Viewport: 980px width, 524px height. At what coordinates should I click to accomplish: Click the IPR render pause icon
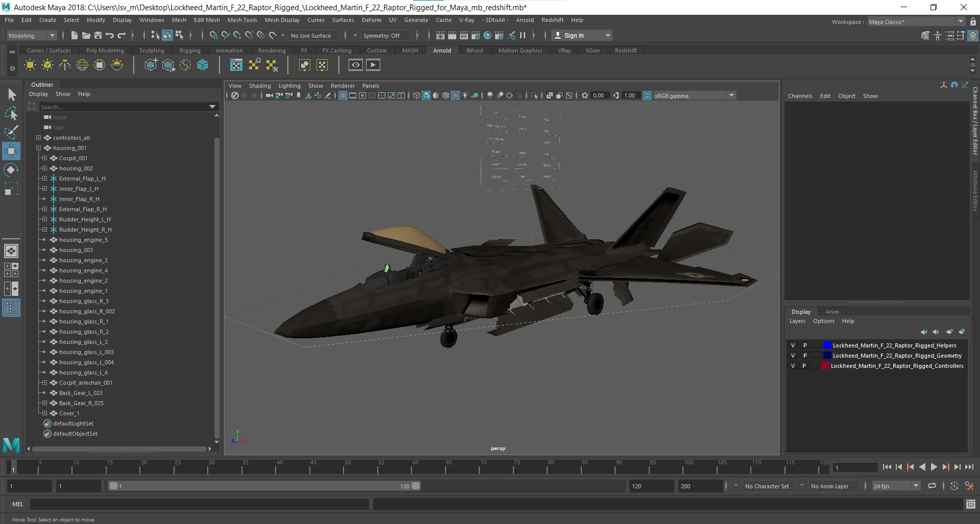click(523, 35)
